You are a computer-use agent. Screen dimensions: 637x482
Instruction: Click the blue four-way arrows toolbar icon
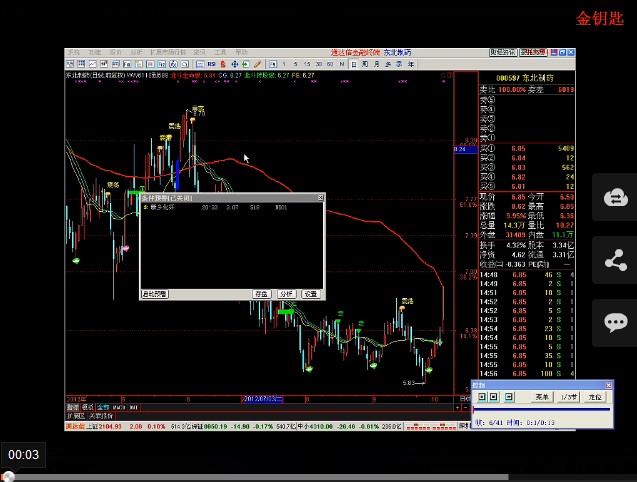[x=234, y=64]
